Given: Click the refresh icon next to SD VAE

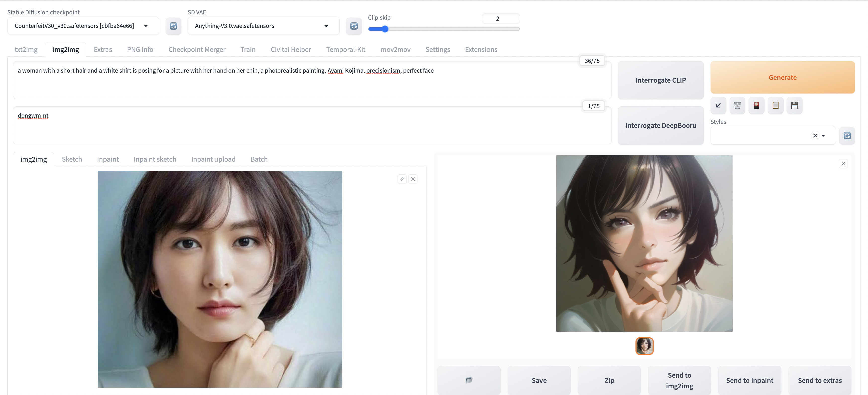Looking at the screenshot, I should [353, 25].
